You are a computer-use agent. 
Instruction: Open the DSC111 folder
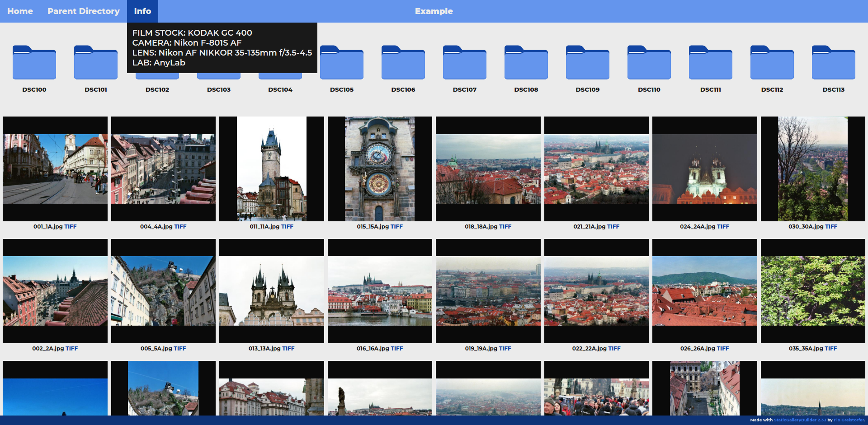click(711, 63)
